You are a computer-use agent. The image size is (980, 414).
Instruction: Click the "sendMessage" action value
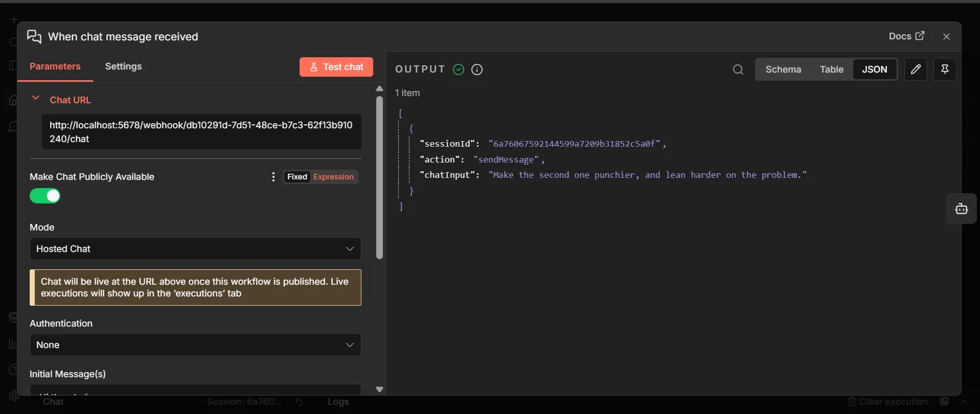(x=506, y=159)
